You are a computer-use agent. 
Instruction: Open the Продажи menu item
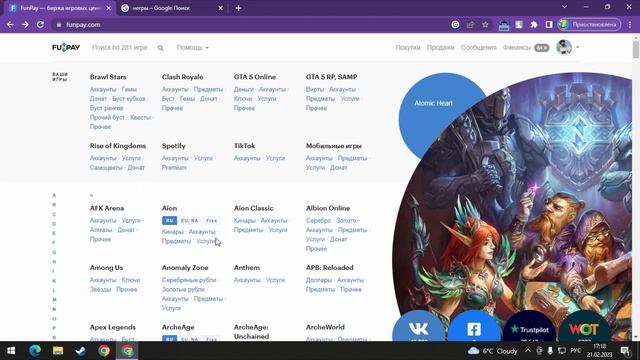(440, 48)
